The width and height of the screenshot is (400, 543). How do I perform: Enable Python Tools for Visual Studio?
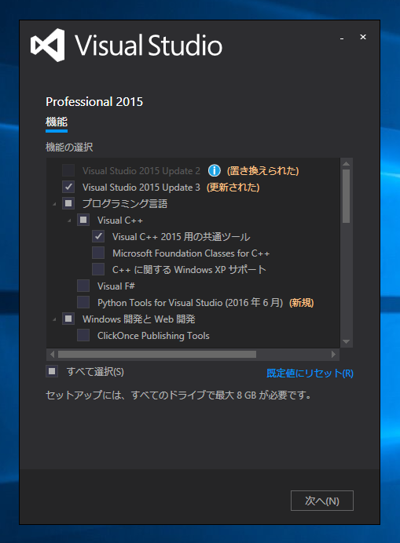tap(83, 302)
